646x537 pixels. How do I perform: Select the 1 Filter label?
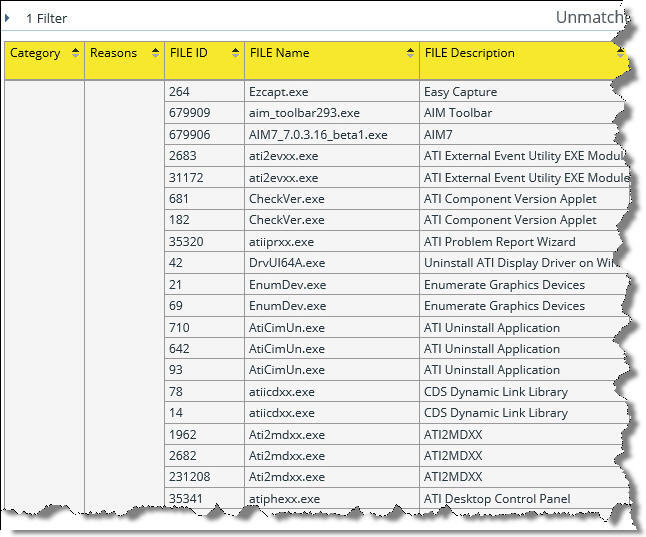[x=46, y=19]
